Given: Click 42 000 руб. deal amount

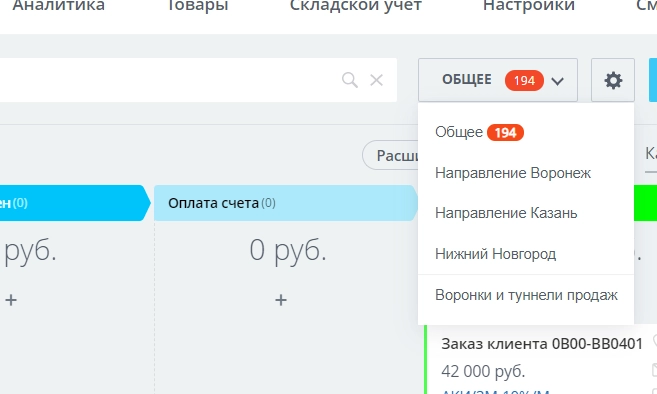Looking at the screenshot, I should pos(483,371).
